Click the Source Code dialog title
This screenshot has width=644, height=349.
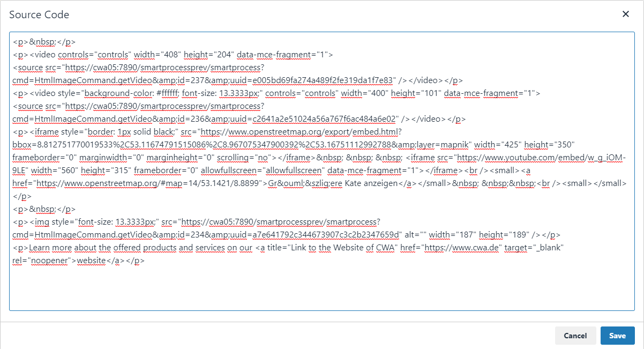[39, 14]
